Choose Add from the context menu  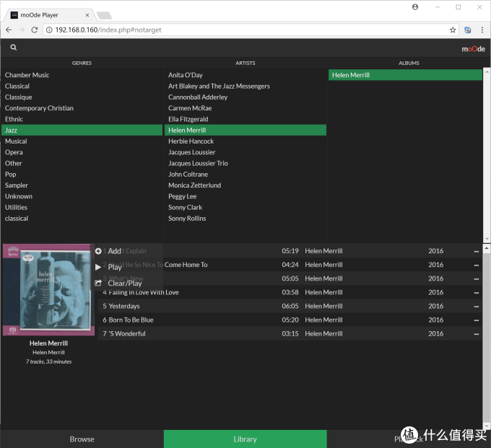114,251
